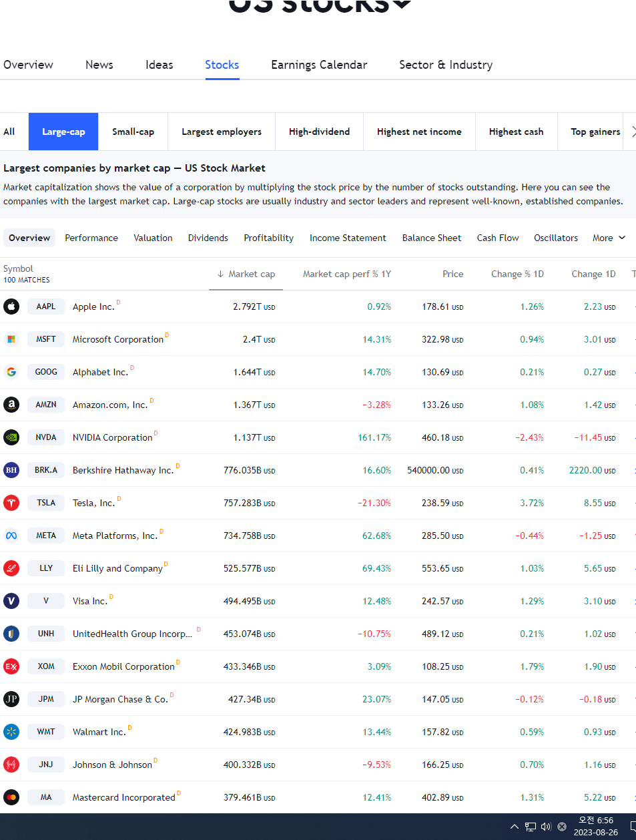Sort by the Market cap column header

[x=246, y=274]
